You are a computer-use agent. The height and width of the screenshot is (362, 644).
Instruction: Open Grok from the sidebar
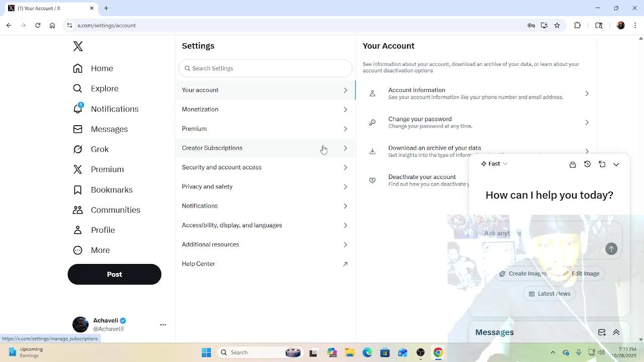point(91,149)
